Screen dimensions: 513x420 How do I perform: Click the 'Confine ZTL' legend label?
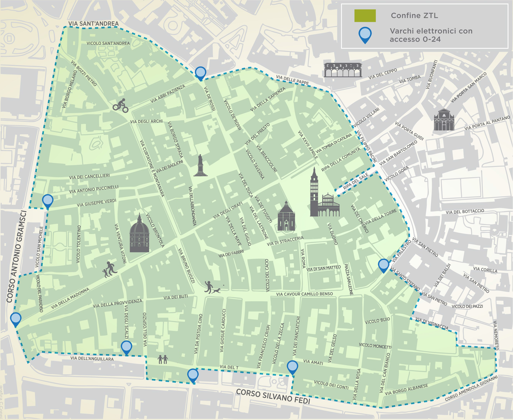(x=414, y=16)
